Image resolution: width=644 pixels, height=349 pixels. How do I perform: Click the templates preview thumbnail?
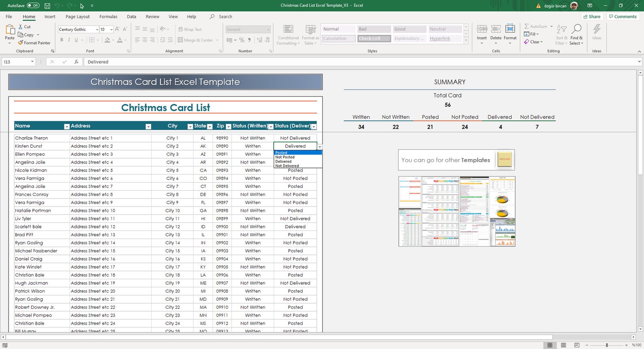click(457, 211)
